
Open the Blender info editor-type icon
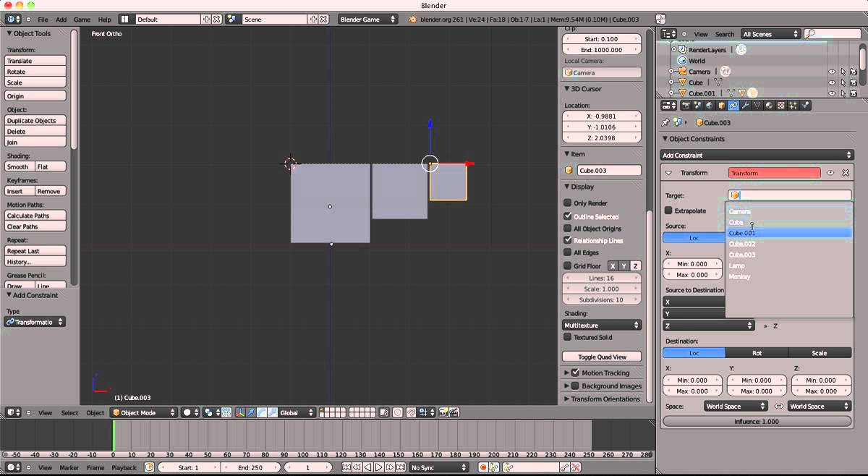(12, 19)
